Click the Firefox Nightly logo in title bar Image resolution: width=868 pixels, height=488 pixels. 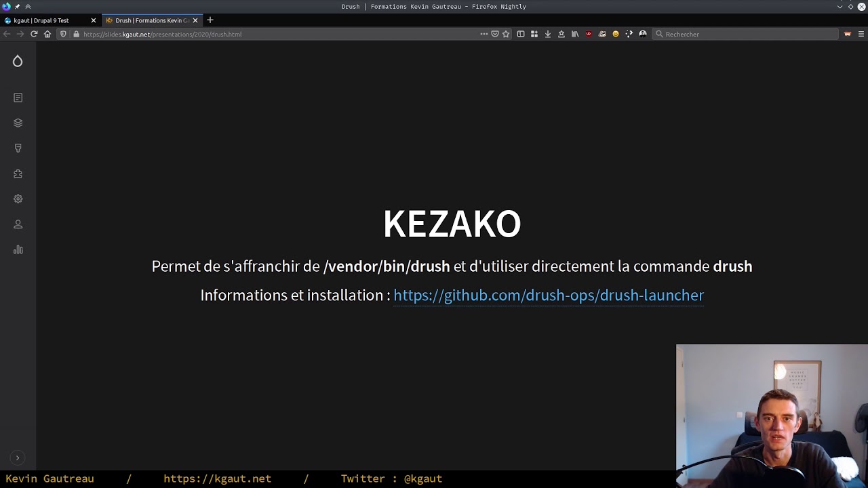[7, 6]
